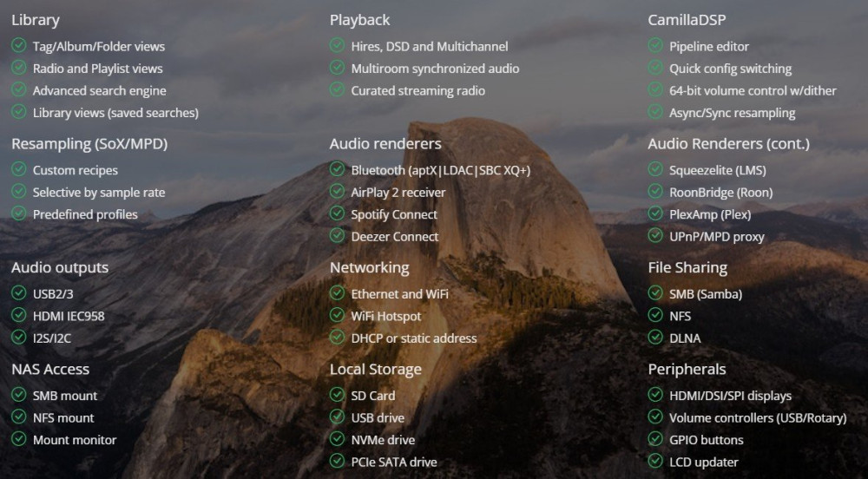Select the Deezer Connect feature text

pyautogui.click(x=394, y=236)
